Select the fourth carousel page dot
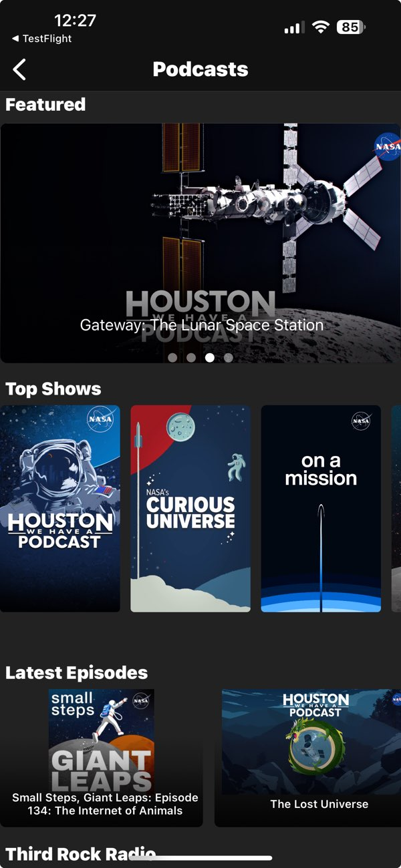The image size is (401, 868). [x=229, y=358]
